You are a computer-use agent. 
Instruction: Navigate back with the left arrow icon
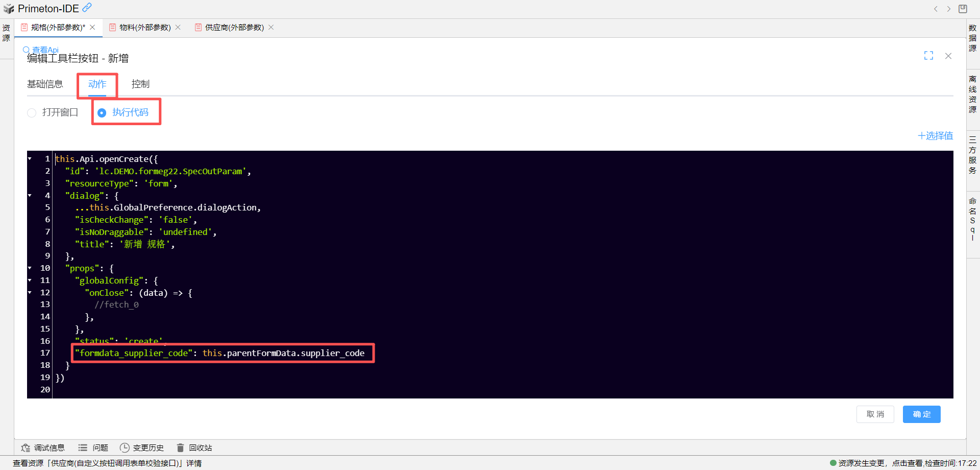(x=936, y=9)
